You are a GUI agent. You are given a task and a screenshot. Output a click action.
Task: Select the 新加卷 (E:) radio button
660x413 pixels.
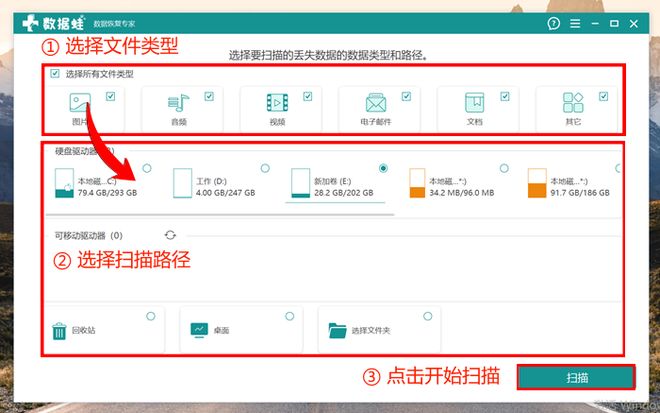tap(383, 168)
